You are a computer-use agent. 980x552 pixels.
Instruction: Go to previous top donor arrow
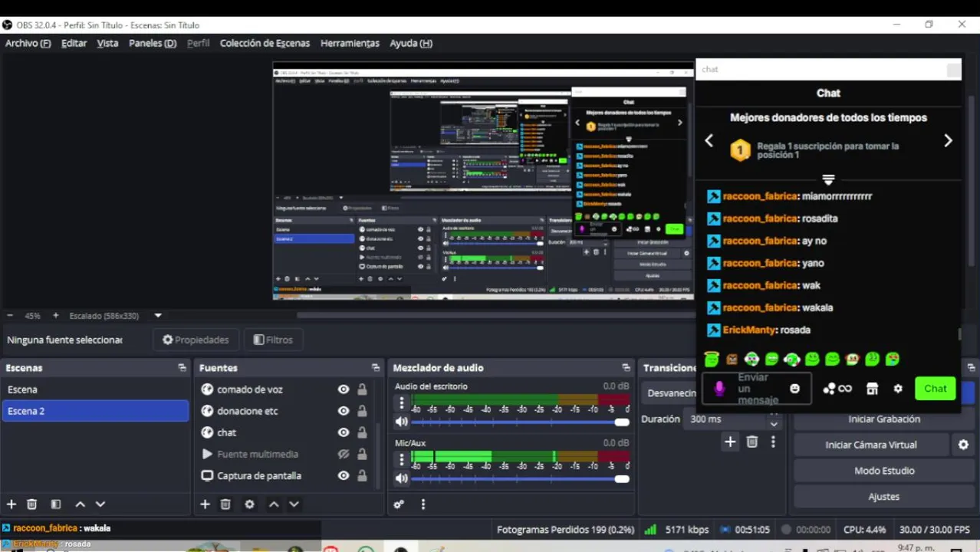(709, 140)
